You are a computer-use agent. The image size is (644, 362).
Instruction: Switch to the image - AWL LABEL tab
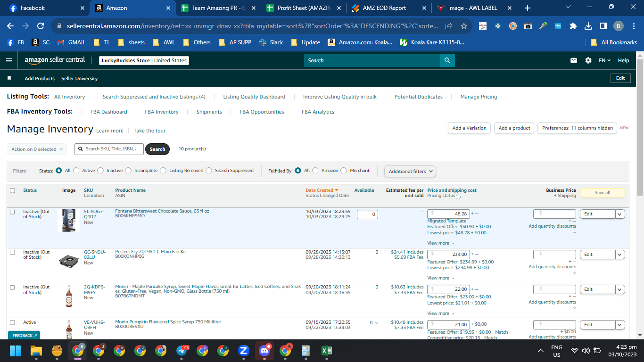474,8
